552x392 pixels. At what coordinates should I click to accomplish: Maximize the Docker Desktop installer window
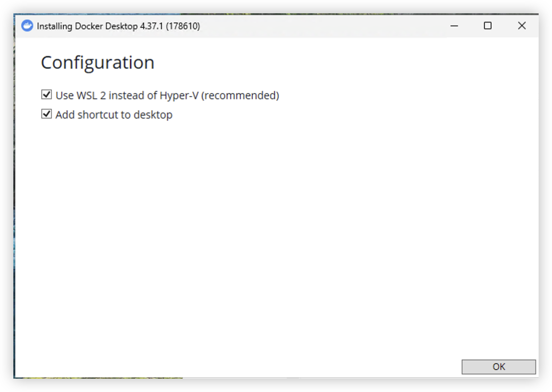[488, 26]
